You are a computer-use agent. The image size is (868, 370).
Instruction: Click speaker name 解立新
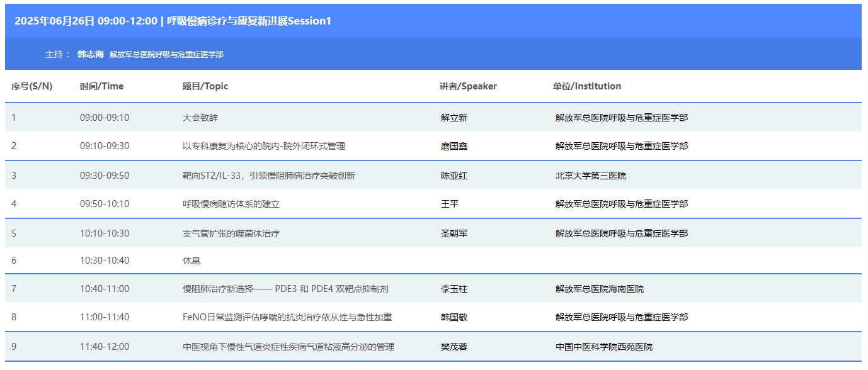[x=454, y=118]
